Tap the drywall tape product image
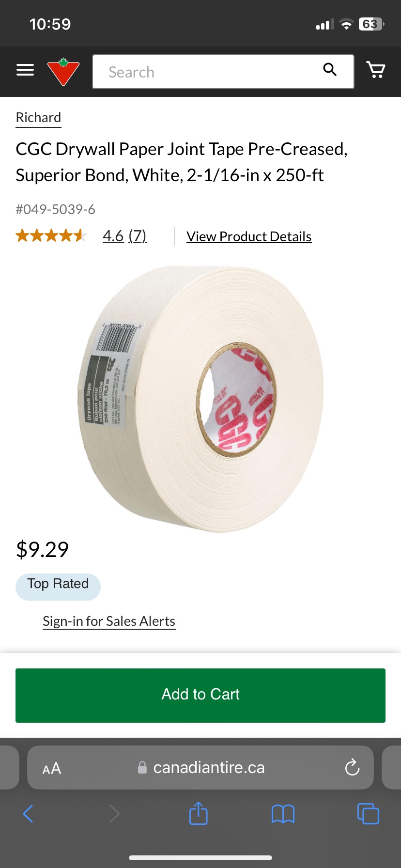Viewport: 401px width, 868px height. [200, 399]
